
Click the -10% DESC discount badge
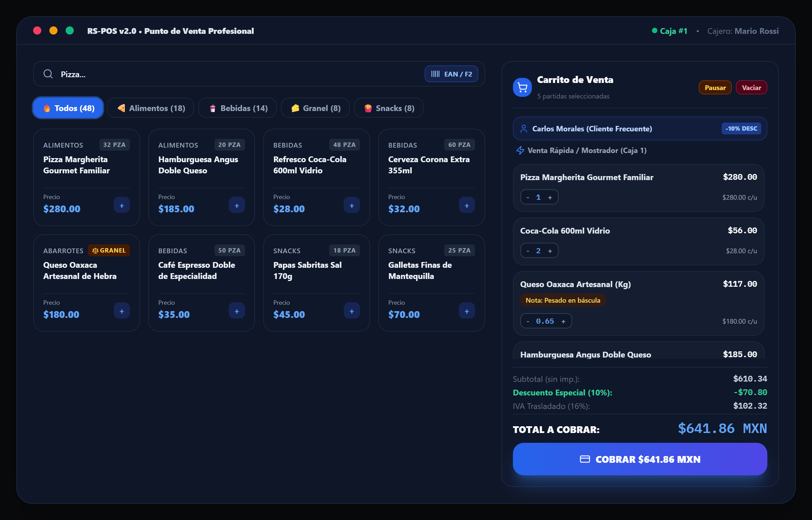pos(741,129)
